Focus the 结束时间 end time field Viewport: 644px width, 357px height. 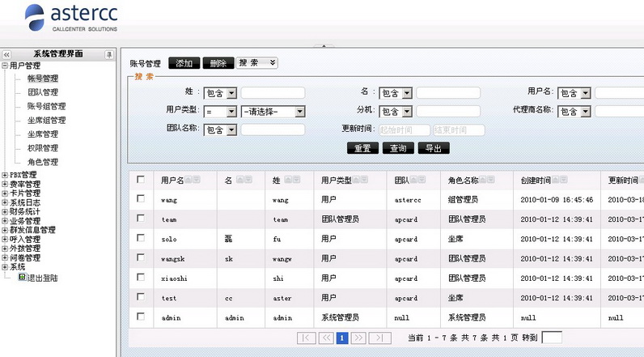pyautogui.click(x=459, y=130)
